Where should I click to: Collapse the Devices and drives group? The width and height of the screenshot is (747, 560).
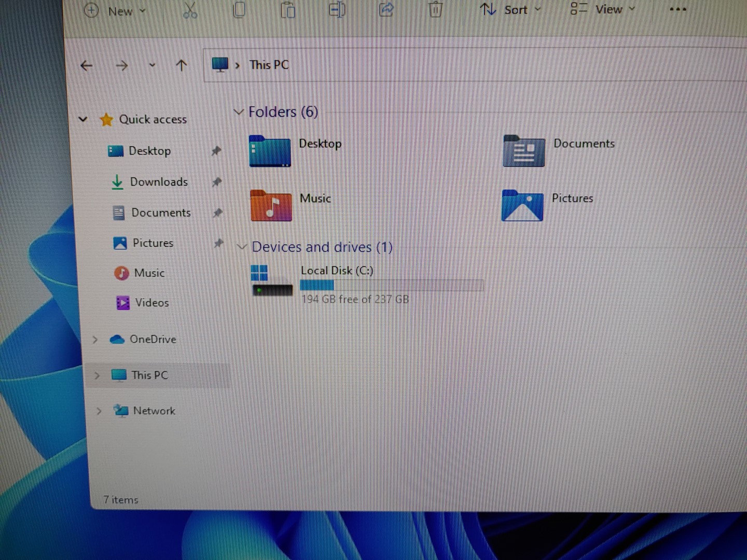coord(241,247)
